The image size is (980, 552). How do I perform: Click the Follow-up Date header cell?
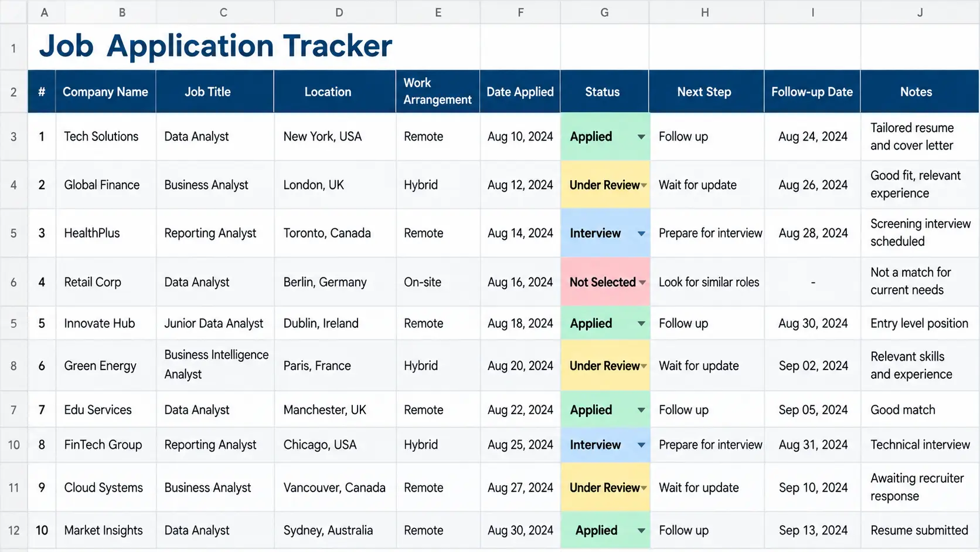click(x=812, y=92)
